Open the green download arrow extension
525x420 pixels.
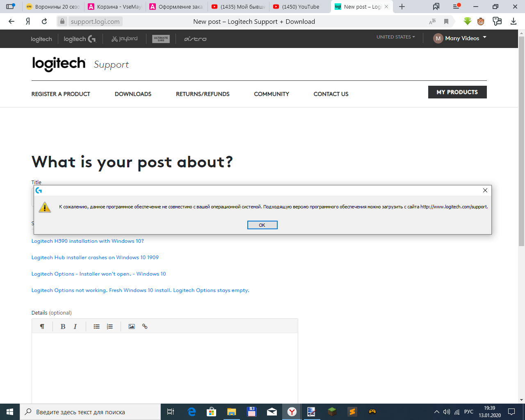(x=468, y=21)
